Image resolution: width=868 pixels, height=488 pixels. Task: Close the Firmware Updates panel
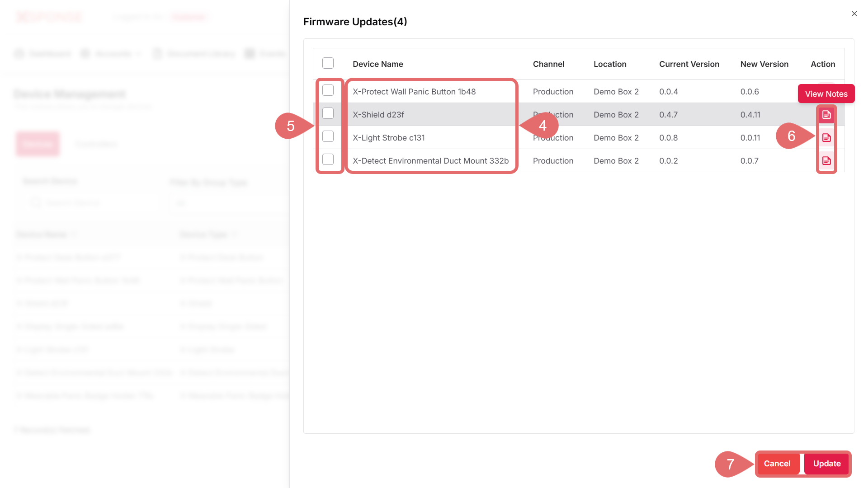tap(854, 14)
